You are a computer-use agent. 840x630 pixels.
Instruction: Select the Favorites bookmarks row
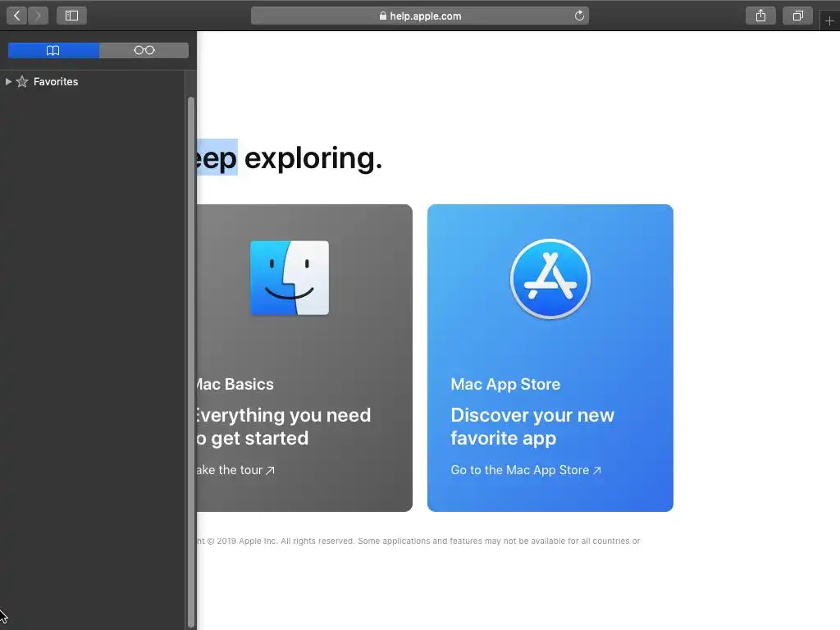[x=92, y=81]
